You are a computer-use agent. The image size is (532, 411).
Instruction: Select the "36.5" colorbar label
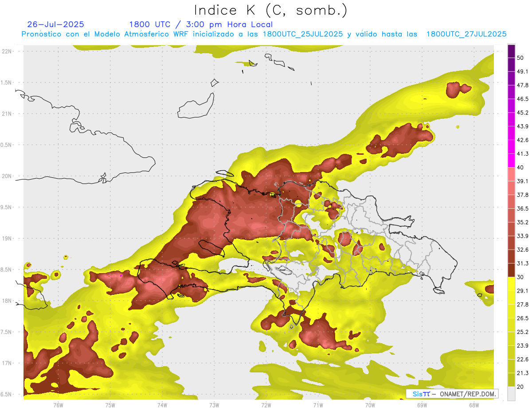523,208
